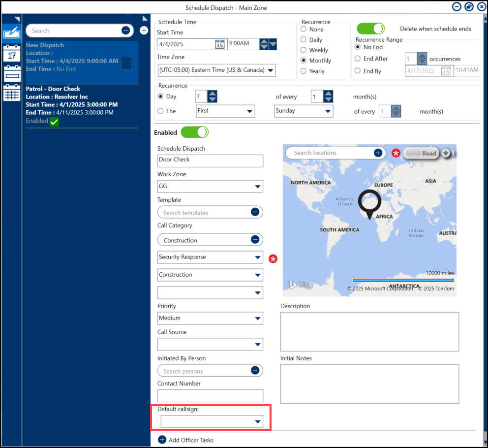
Task: Click the edit schedule pencil icon in sidebar
Action: coord(11,32)
